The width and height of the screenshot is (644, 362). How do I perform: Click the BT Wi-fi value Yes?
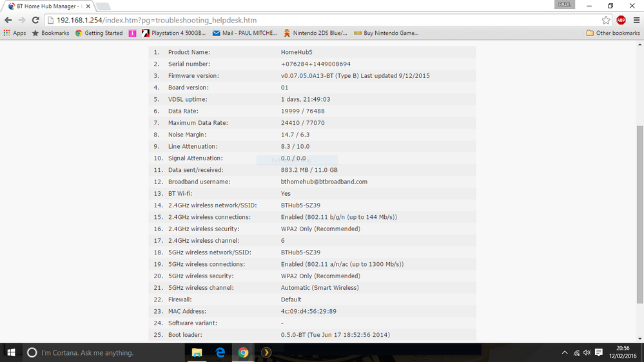(x=286, y=194)
